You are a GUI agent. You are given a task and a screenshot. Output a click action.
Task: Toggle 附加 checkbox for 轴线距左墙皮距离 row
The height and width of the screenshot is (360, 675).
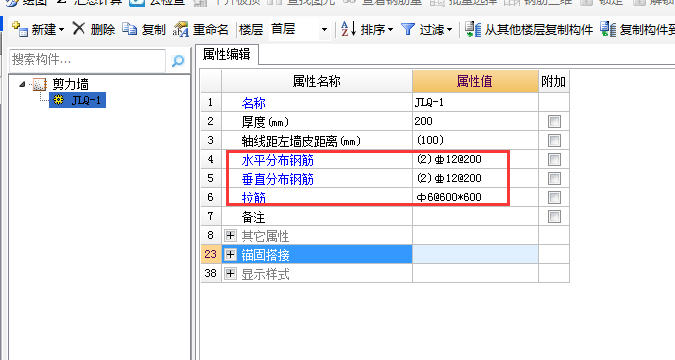[554, 140]
